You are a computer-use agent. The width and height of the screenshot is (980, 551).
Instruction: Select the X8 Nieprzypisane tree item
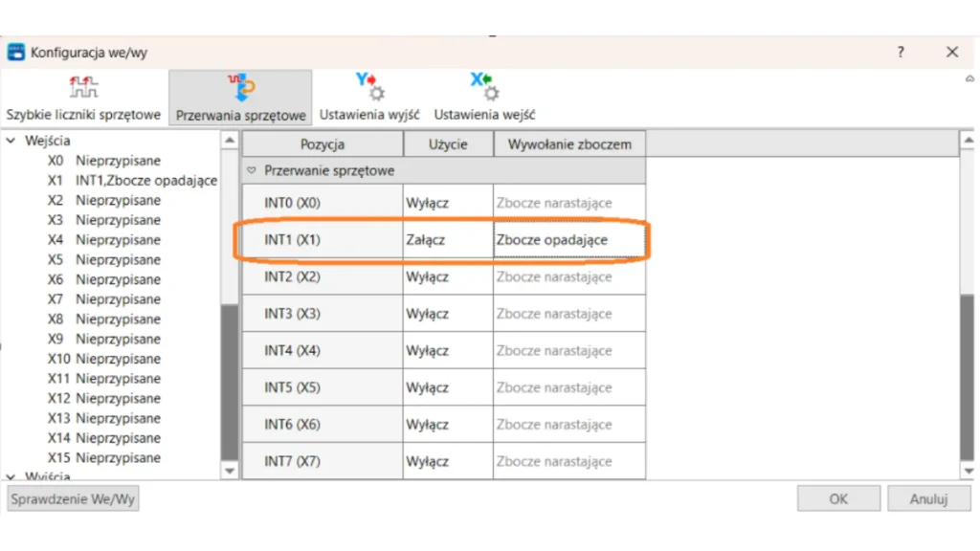click(103, 320)
